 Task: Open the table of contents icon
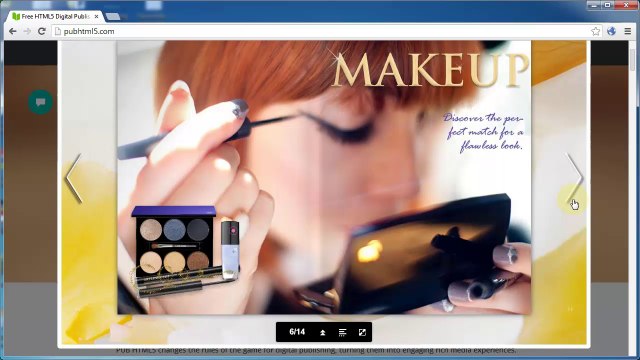pos(342,333)
